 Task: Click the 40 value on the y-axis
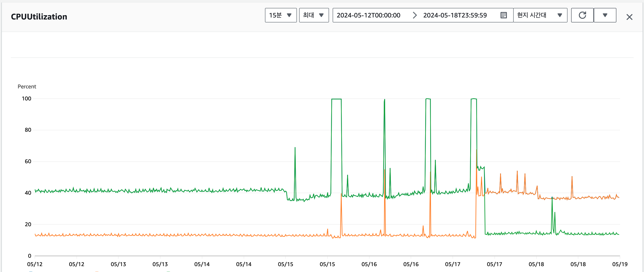(28, 193)
